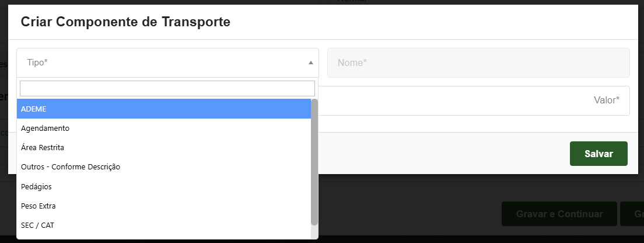Click the Tipo dropdown arrow
This screenshot has height=243, width=644.
(x=310, y=63)
